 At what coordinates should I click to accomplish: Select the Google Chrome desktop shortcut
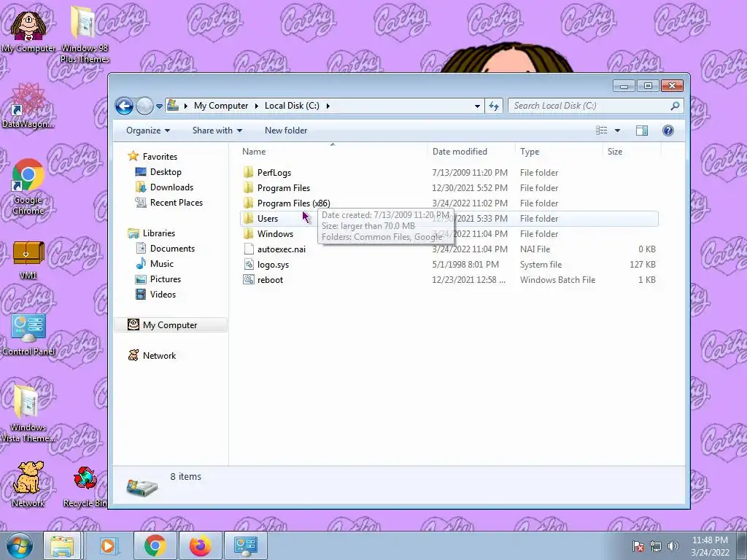tap(28, 187)
